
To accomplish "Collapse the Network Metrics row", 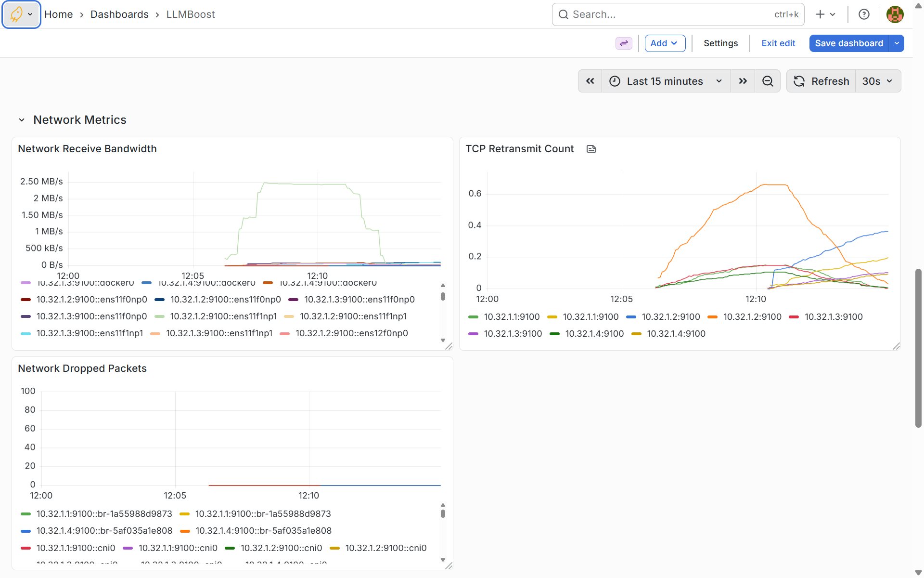I will (x=22, y=119).
